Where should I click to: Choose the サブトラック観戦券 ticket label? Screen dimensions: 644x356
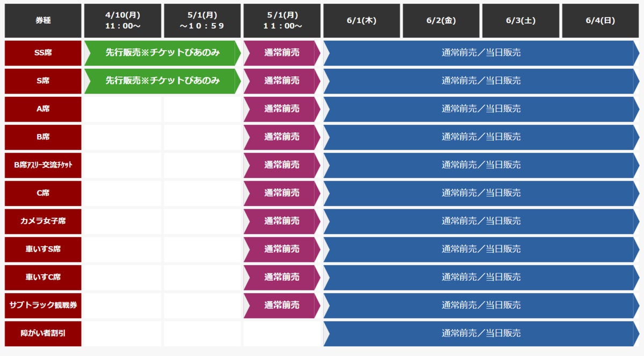tap(43, 305)
